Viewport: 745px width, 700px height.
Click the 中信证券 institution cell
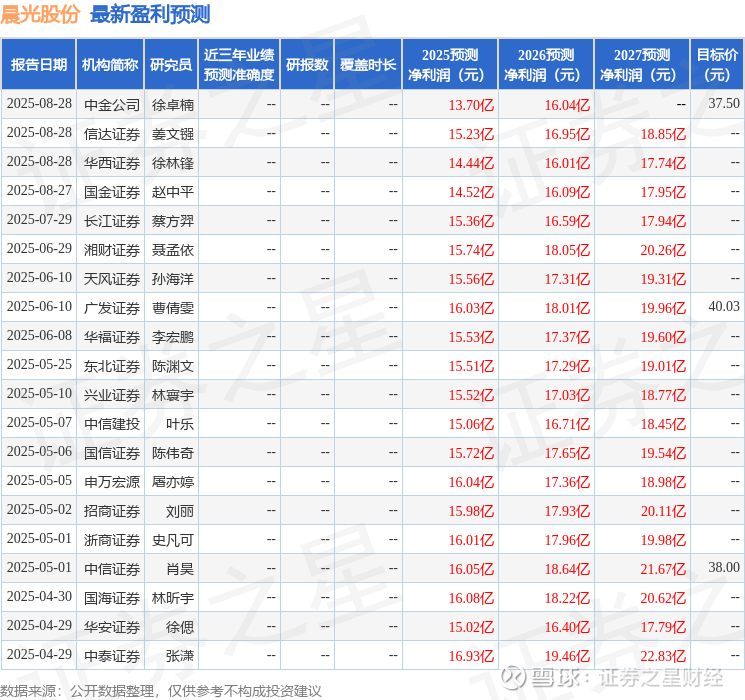tap(112, 569)
